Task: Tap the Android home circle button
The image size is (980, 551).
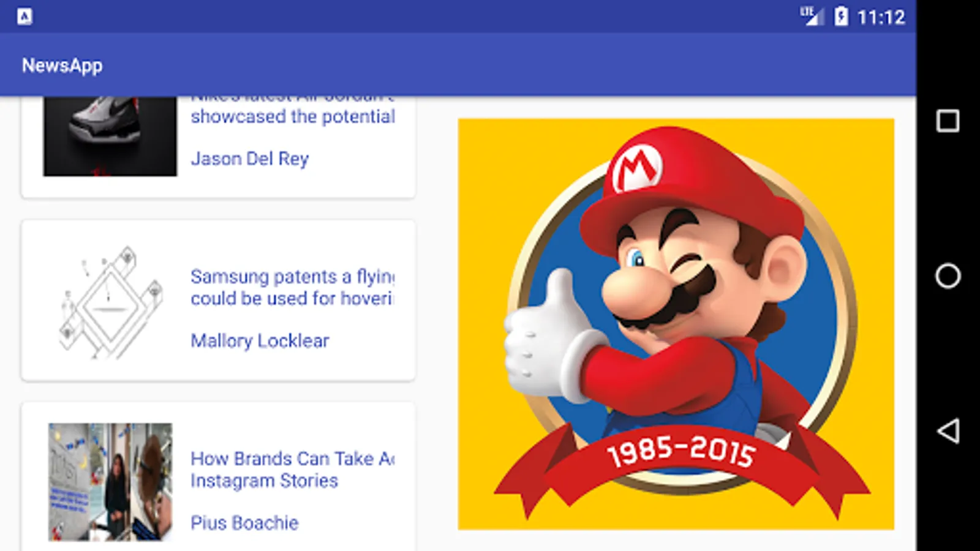Action: click(x=948, y=275)
